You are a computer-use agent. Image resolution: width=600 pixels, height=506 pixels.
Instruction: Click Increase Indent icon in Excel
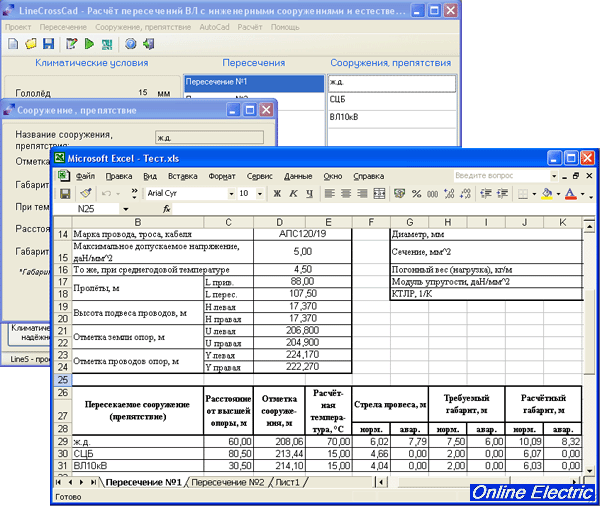[x=502, y=194]
